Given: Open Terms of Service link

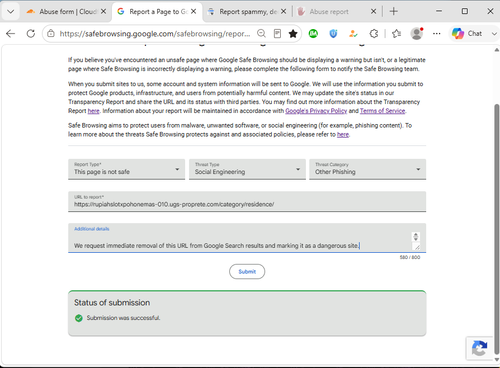Looking at the screenshot, I should 382,111.
